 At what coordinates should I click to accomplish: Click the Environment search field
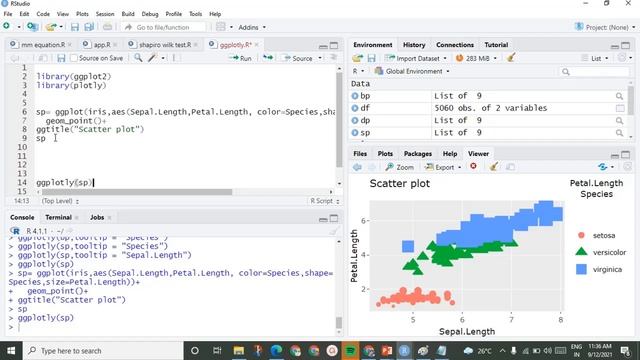(x=594, y=72)
